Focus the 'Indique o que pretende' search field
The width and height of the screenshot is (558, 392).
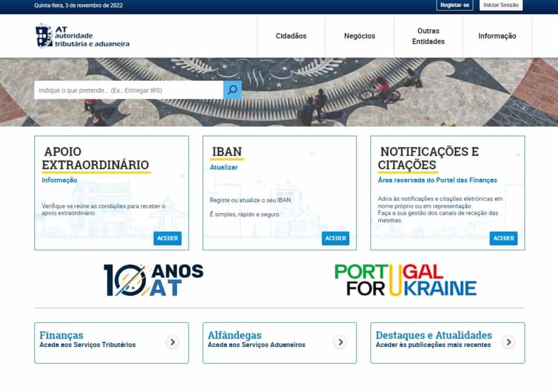129,90
